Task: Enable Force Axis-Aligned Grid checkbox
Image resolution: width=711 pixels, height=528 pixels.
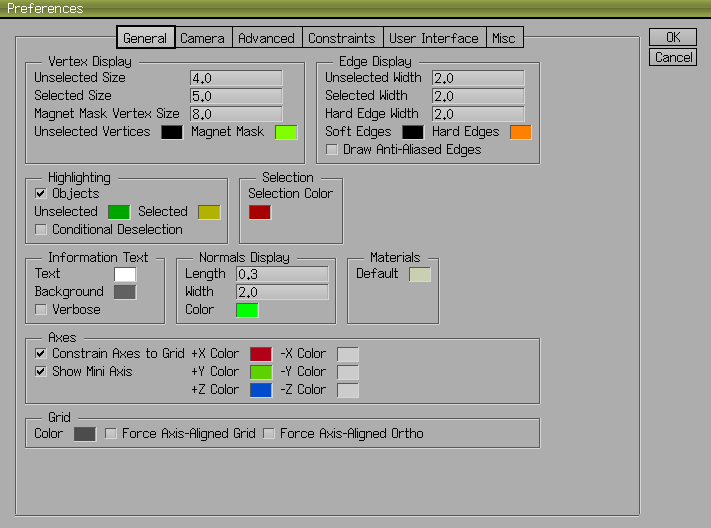Action: pyautogui.click(x=111, y=434)
